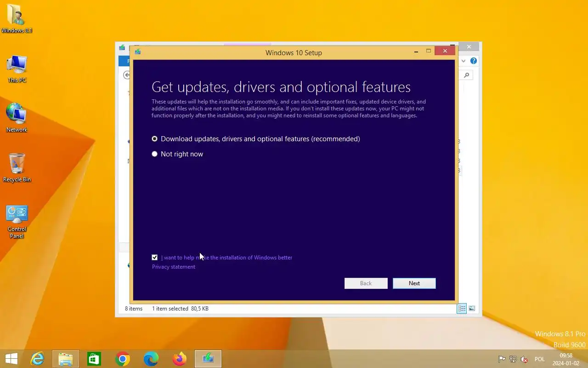Close the Windows 10 Setup window
The height and width of the screenshot is (368, 588).
tap(445, 51)
